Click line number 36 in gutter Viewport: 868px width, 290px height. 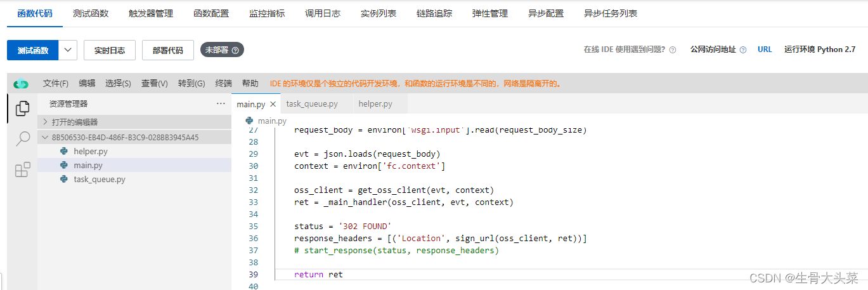click(x=253, y=239)
